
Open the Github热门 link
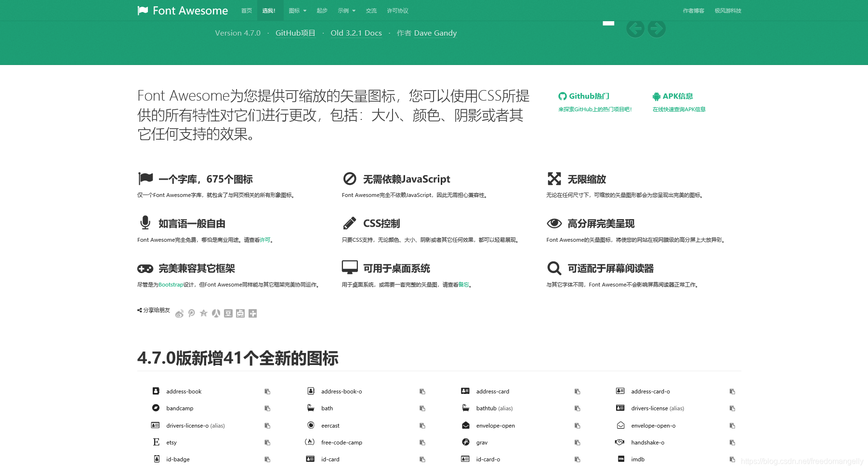[x=584, y=96]
